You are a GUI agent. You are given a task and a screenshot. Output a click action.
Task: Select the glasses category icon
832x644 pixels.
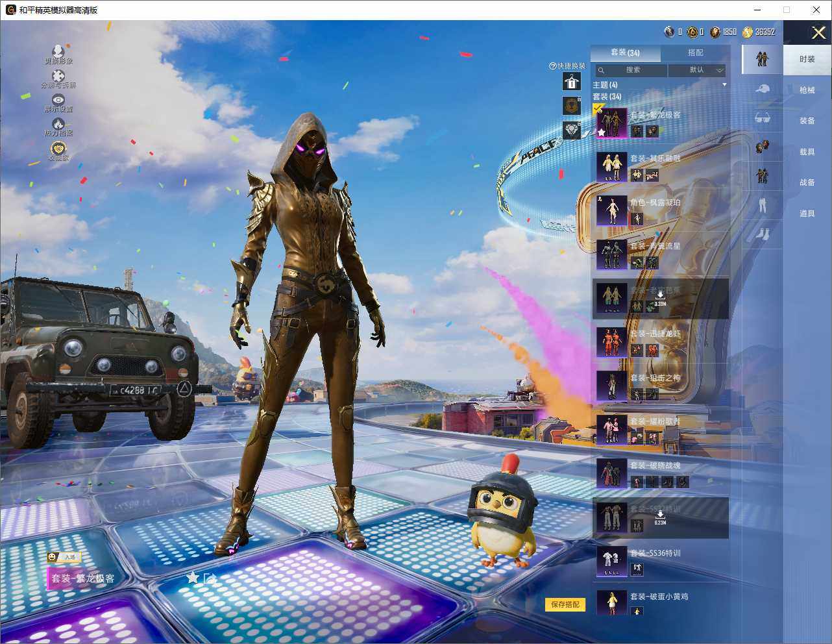[x=762, y=118]
